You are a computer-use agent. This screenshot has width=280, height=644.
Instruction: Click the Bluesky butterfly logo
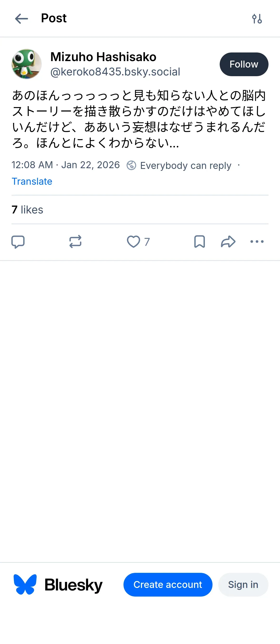coord(25,584)
